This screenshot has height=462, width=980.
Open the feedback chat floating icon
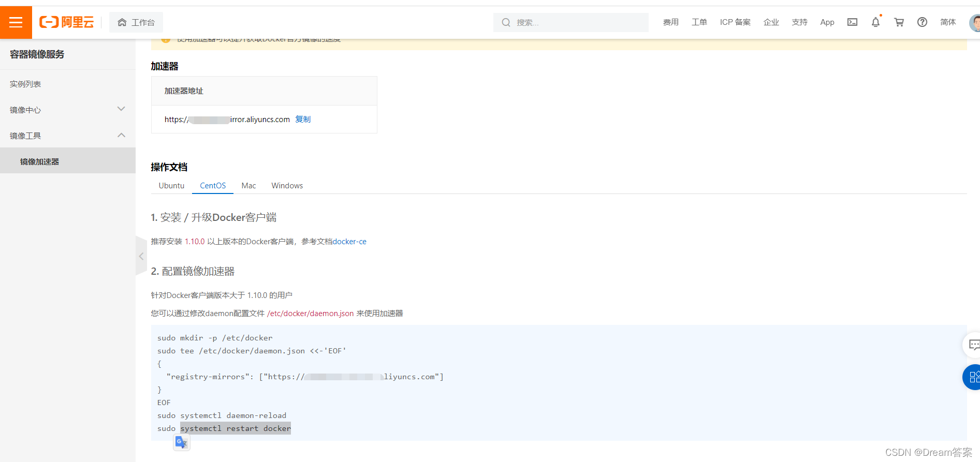972,345
